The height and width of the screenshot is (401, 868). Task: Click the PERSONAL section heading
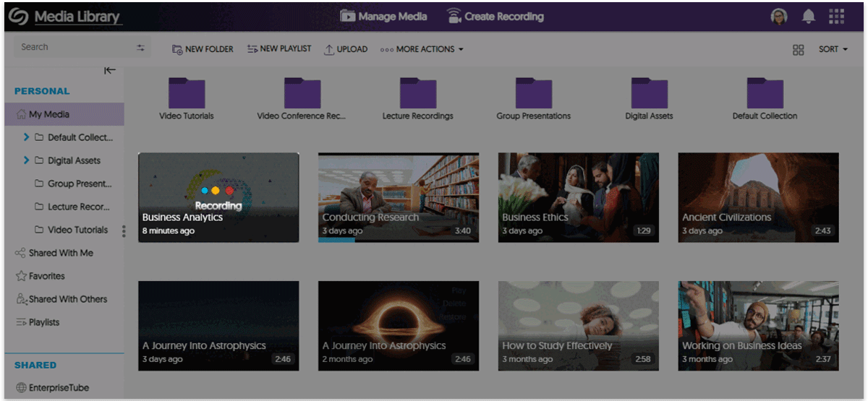[x=42, y=91]
